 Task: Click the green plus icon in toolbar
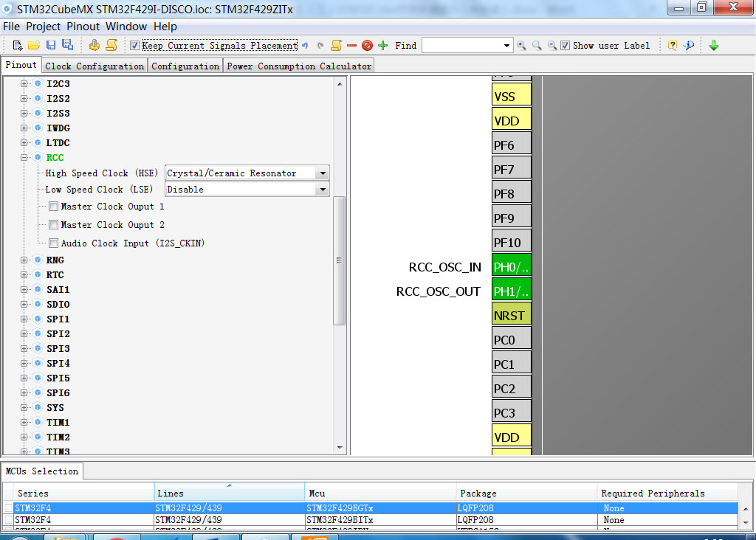[383, 45]
